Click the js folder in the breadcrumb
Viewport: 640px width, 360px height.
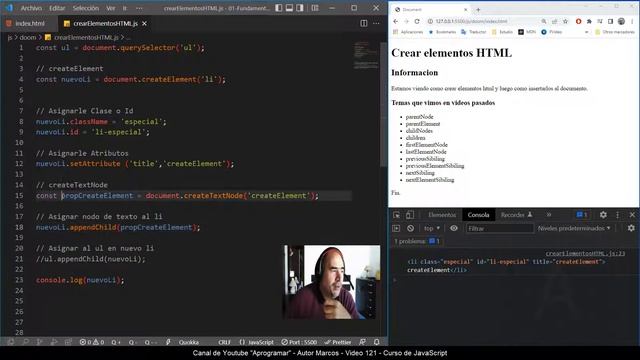pos(9,38)
